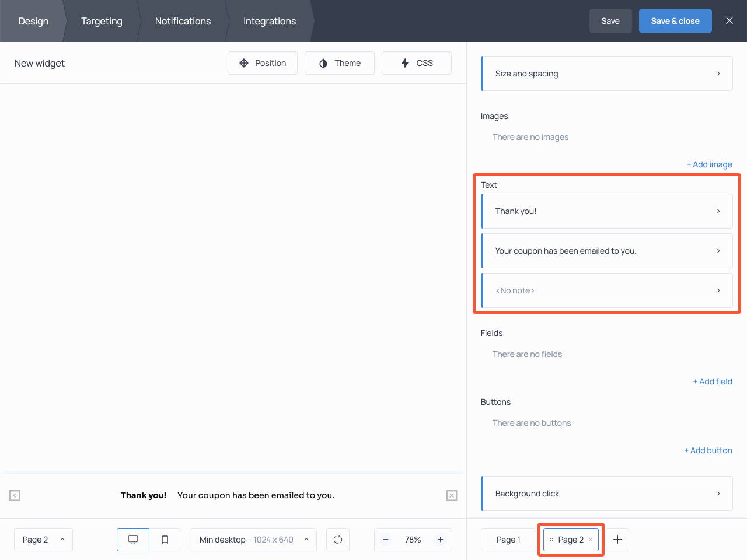The height and width of the screenshot is (560, 747).
Task: Add an image with the Add image link
Action: click(x=709, y=164)
